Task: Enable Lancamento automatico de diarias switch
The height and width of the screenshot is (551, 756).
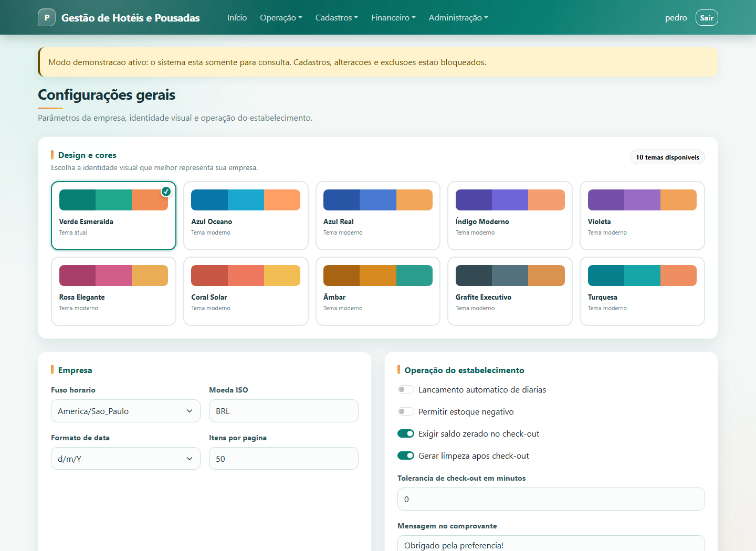Action: pos(406,389)
